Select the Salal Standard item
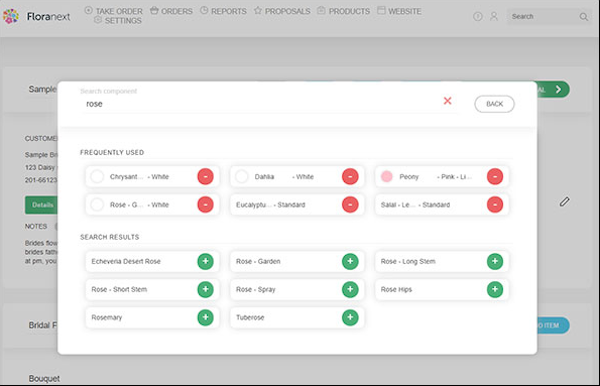The width and height of the screenshot is (600, 386). point(442,205)
